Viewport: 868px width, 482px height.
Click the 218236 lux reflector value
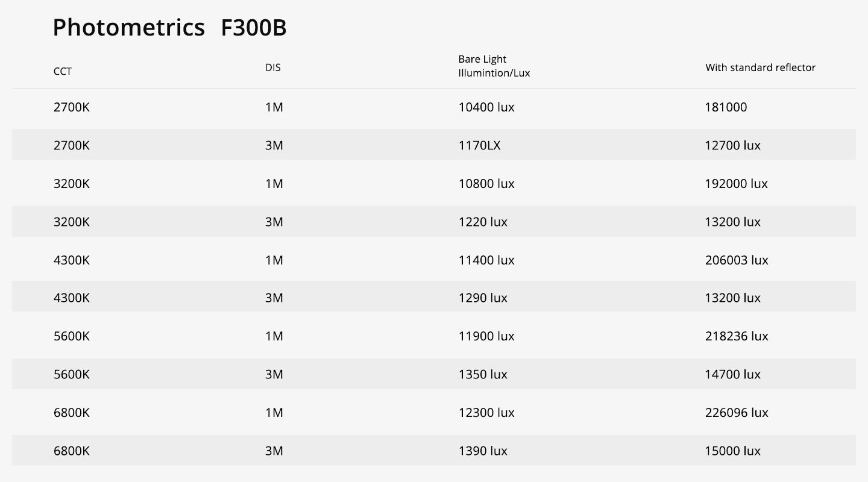pos(737,336)
